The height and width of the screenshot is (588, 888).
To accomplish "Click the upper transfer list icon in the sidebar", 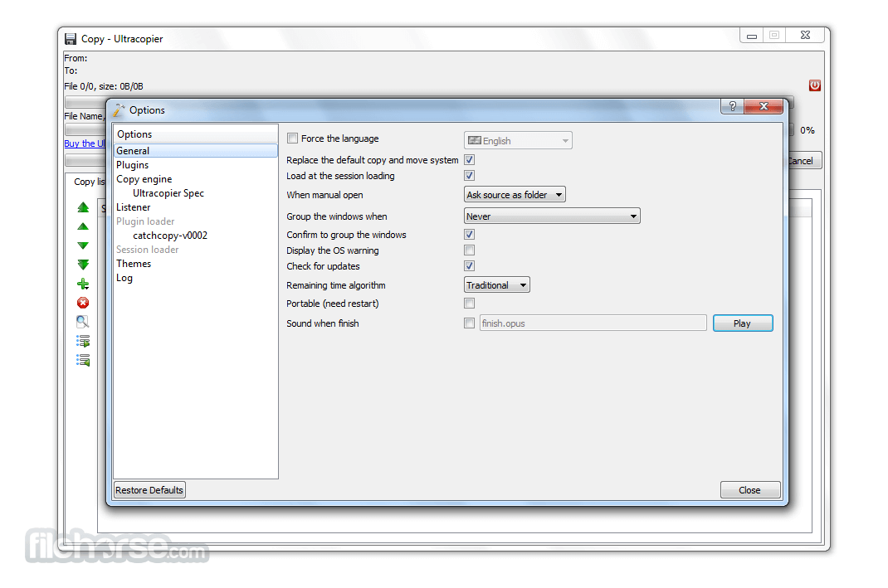I will (x=83, y=341).
